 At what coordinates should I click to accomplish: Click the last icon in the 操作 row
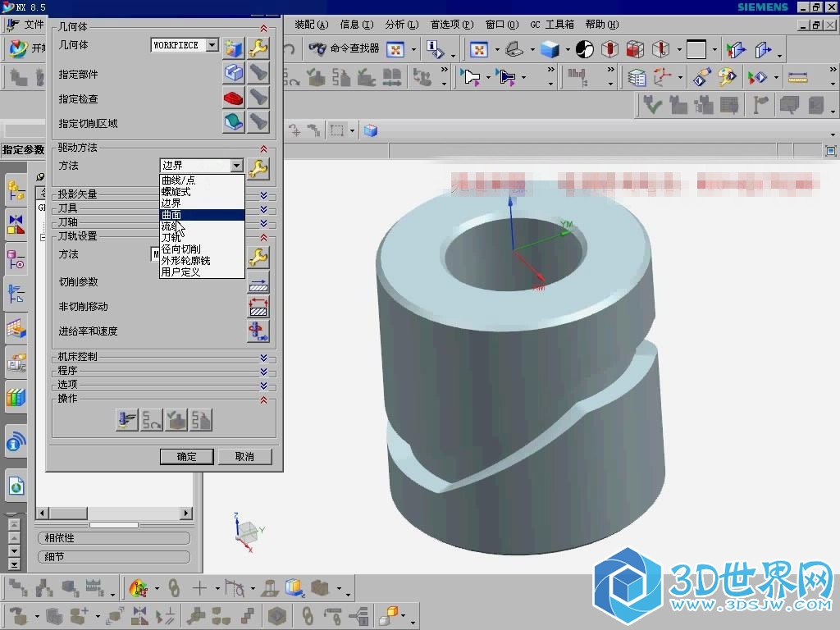201,420
